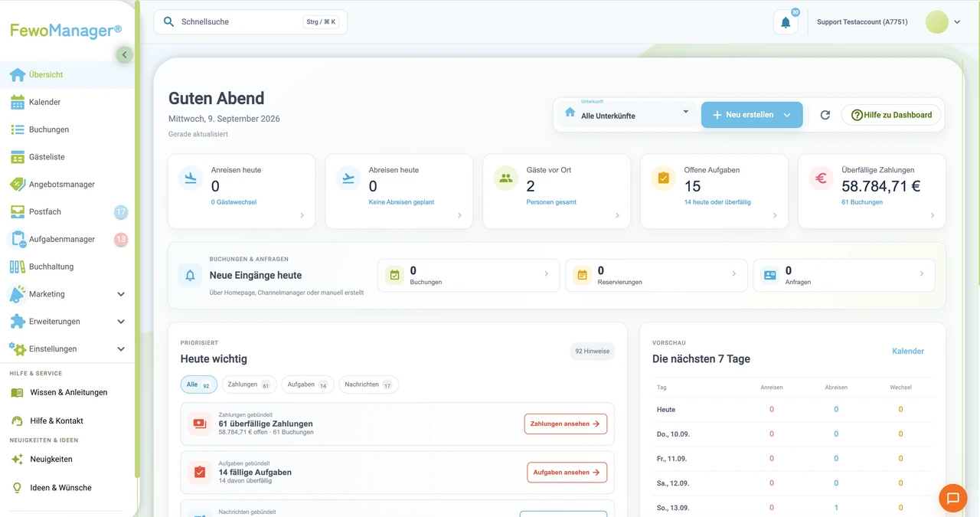Click the Aufgabenmanager 13 badge
Screen dimensions: 980x517
click(121, 240)
